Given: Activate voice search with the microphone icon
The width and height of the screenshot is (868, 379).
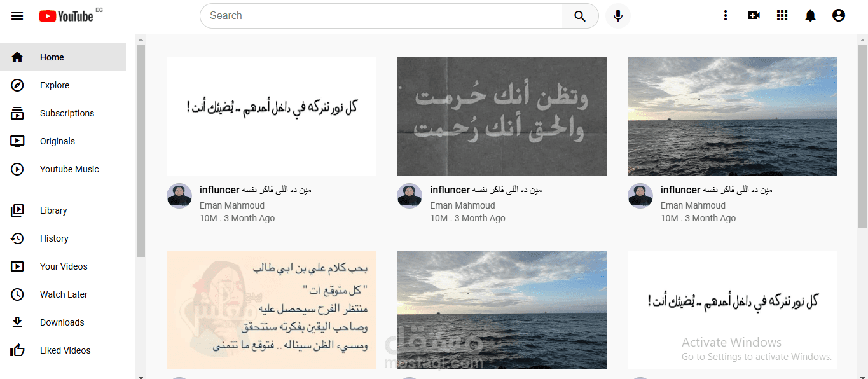Looking at the screenshot, I should coord(617,15).
